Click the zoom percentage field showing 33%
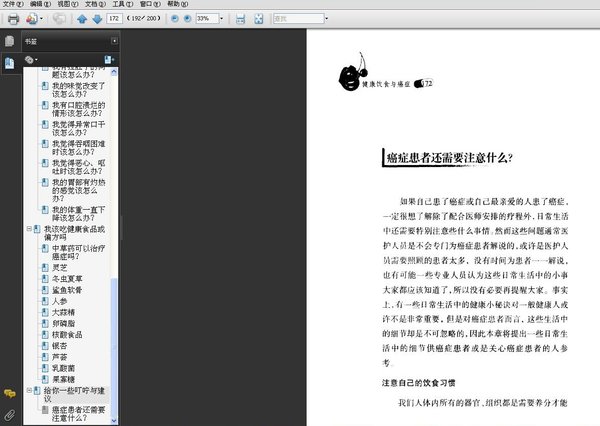Screen dimensions: 600x426 point(207,18)
